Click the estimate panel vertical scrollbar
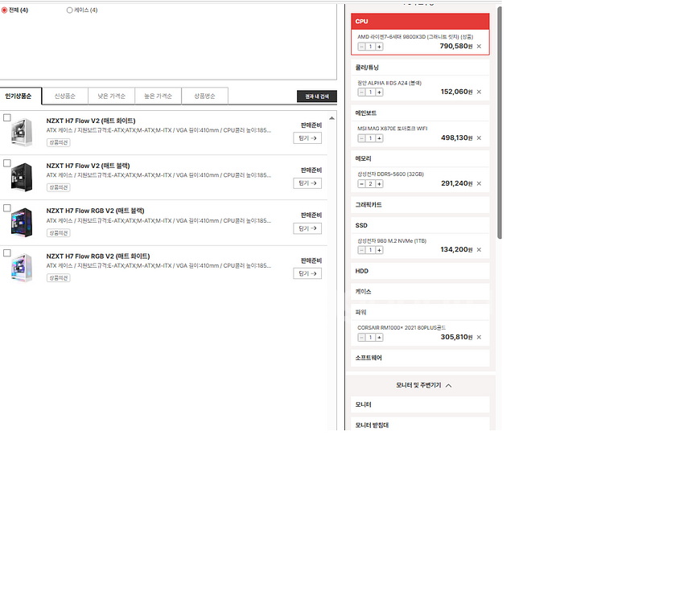The image size is (700, 603). point(500,123)
